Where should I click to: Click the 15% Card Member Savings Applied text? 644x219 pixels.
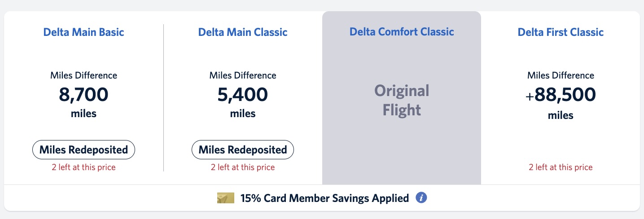point(324,198)
